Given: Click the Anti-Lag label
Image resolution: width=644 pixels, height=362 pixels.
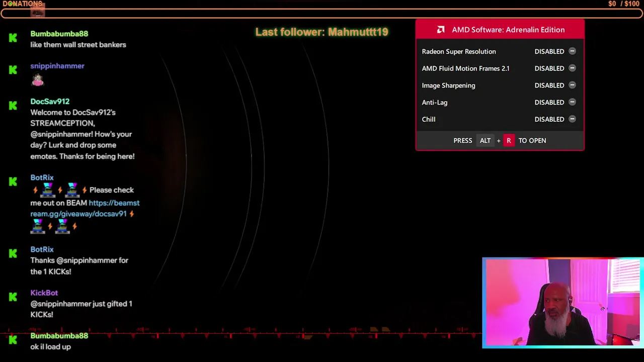Looking at the screenshot, I should (x=435, y=102).
